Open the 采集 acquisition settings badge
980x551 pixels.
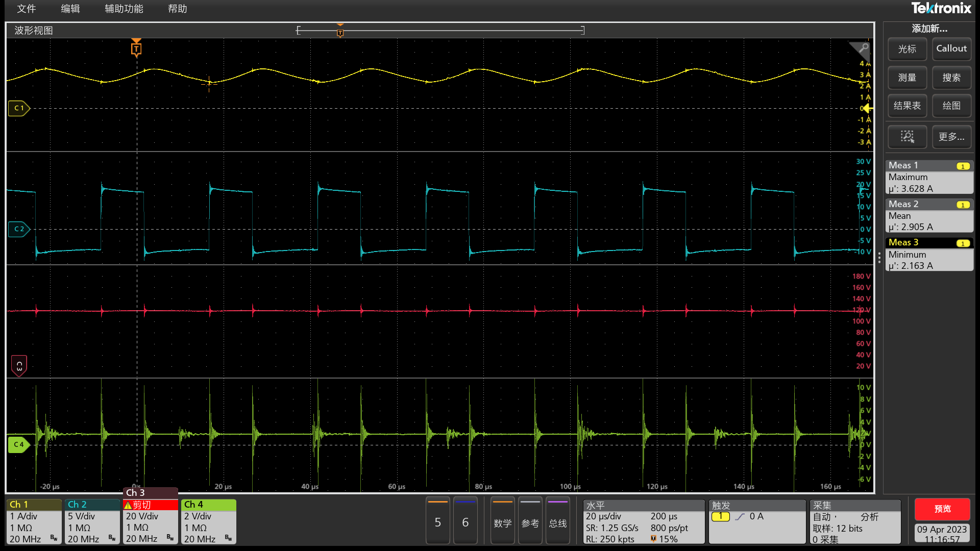click(855, 522)
